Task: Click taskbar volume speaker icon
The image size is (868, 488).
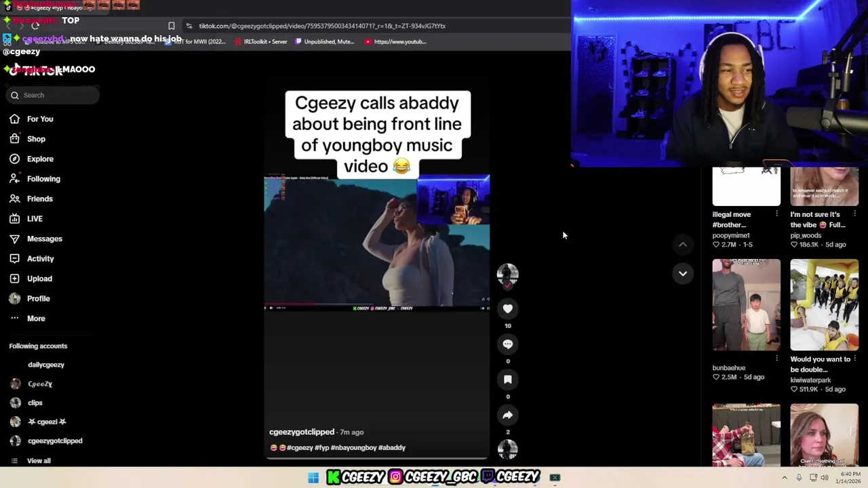Action: click(x=825, y=478)
